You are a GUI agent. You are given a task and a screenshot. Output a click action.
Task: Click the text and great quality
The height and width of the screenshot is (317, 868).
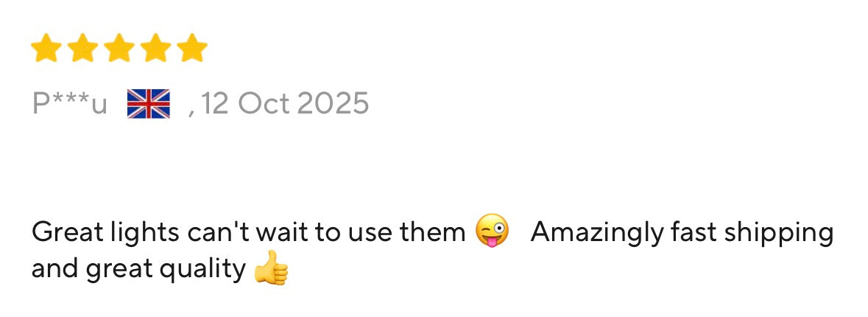(x=139, y=270)
